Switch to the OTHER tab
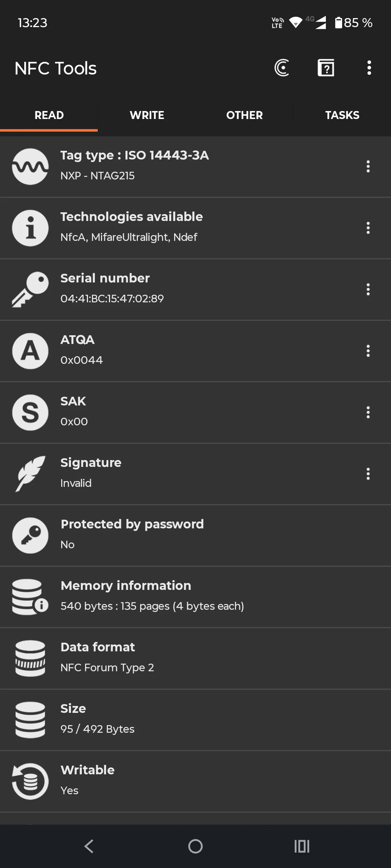 click(x=244, y=115)
